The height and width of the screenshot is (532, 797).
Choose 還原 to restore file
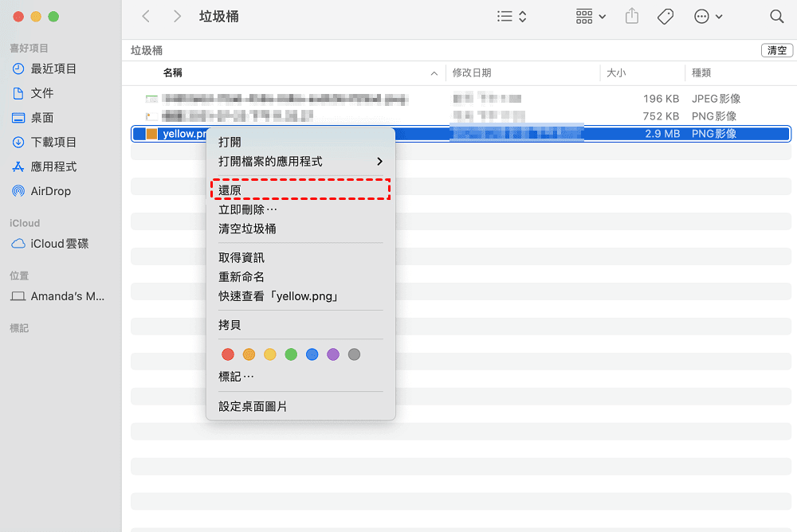click(300, 190)
